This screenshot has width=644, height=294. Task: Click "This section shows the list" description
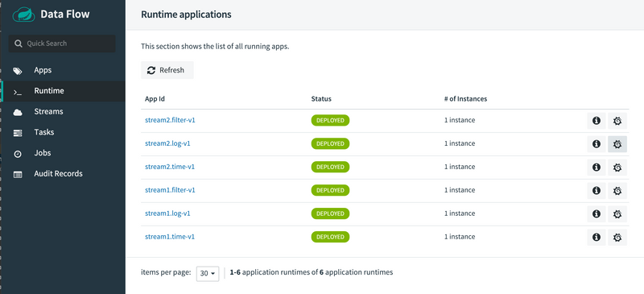215,47
